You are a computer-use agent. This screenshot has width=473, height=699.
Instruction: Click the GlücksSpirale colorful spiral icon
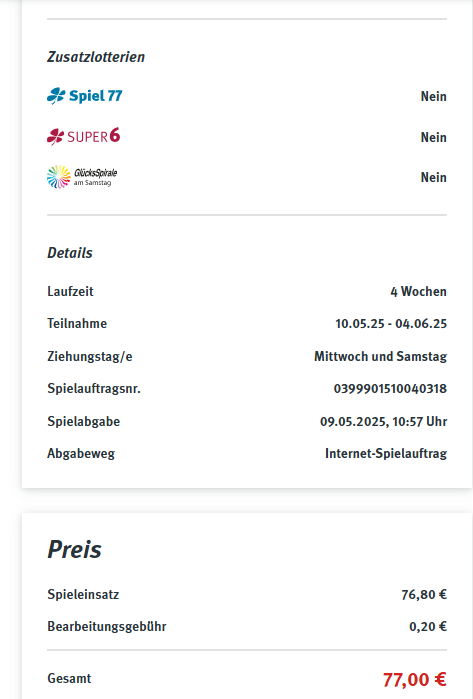[59, 177]
